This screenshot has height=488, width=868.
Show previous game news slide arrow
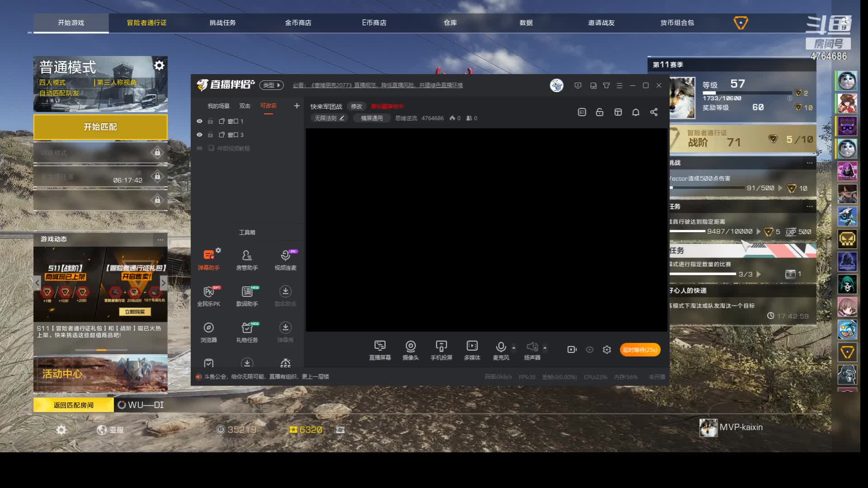pyautogui.click(x=38, y=283)
